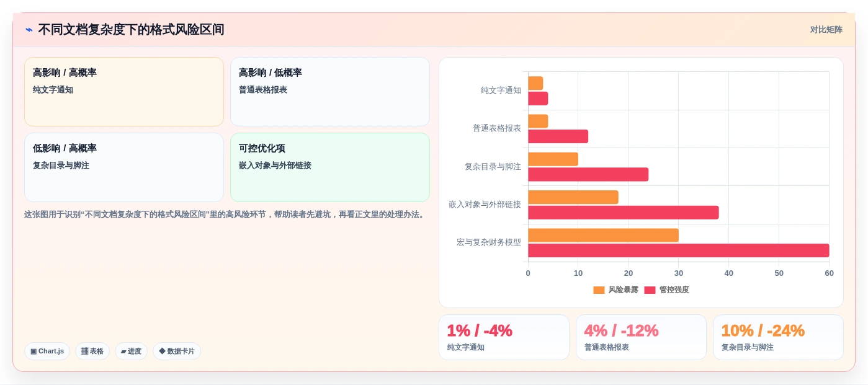Click the red bar for 嵌入对象与外部链接
This screenshot has width=868, height=385.
(x=624, y=213)
